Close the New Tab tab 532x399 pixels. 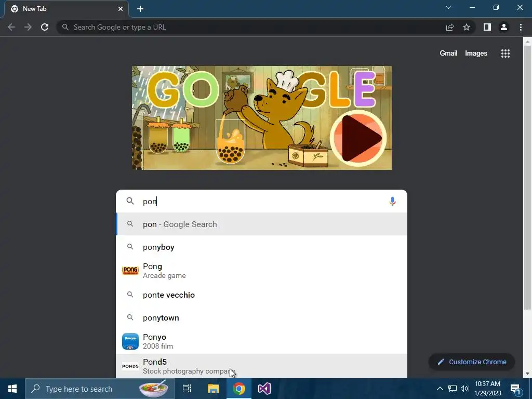(121, 9)
